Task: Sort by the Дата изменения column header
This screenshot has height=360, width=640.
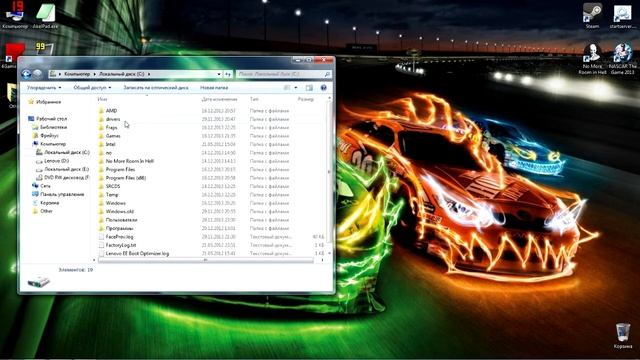Action: click(x=219, y=99)
